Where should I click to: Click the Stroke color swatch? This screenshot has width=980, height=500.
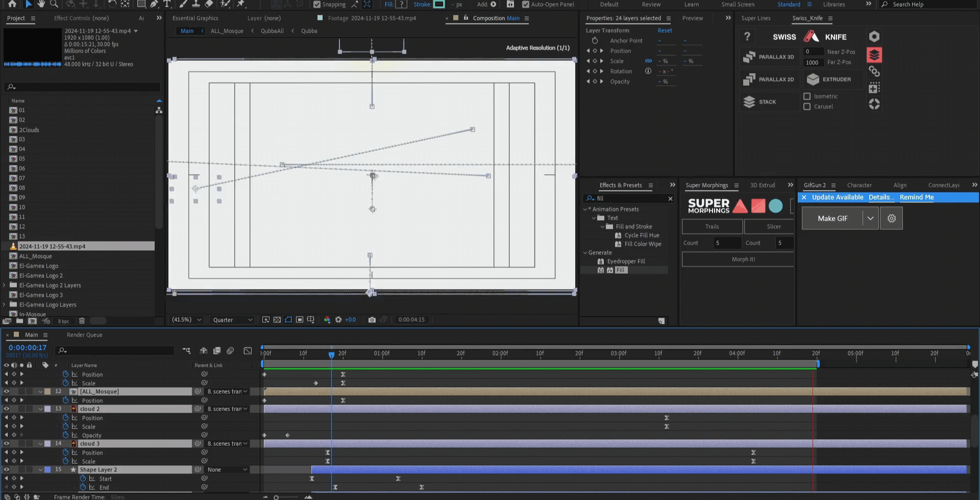439,4
